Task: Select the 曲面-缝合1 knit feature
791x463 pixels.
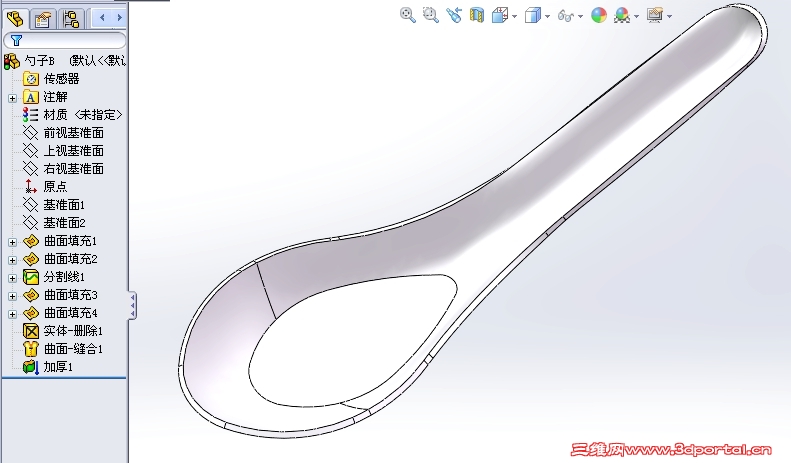Action: tap(73, 349)
